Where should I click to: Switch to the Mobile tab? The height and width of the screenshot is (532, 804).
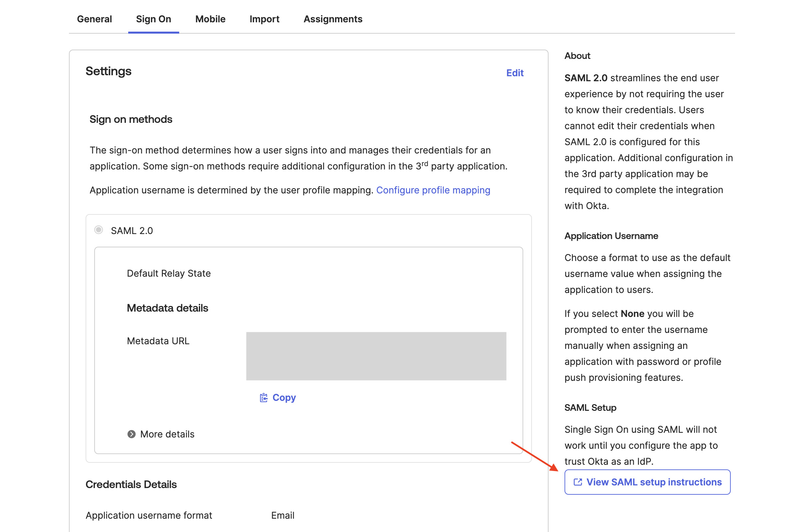210,19
